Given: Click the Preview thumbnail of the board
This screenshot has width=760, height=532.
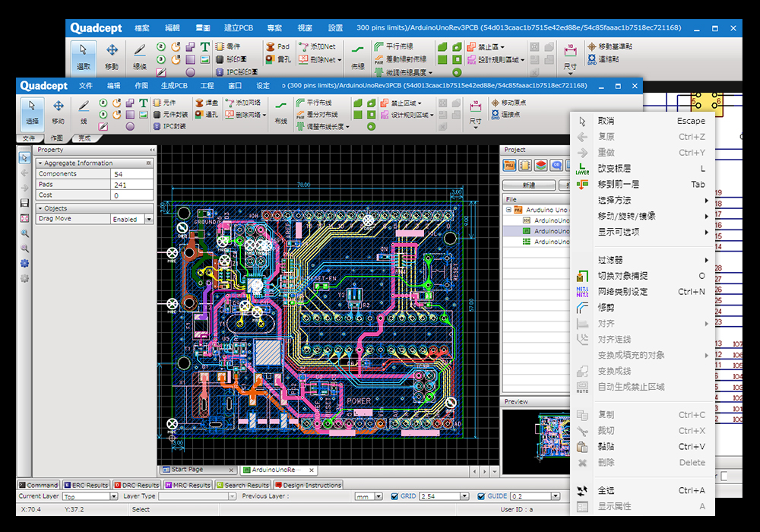Looking at the screenshot, I should coord(555,435).
